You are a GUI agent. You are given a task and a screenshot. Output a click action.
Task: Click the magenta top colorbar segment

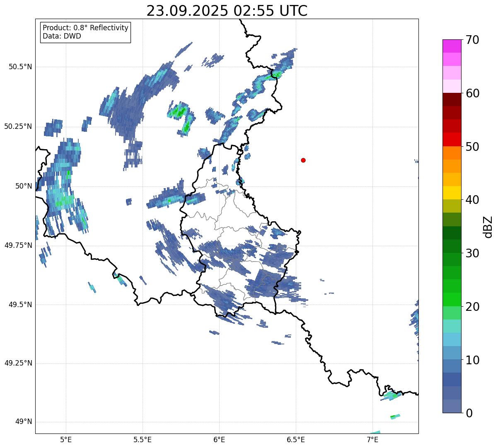click(x=452, y=46)
